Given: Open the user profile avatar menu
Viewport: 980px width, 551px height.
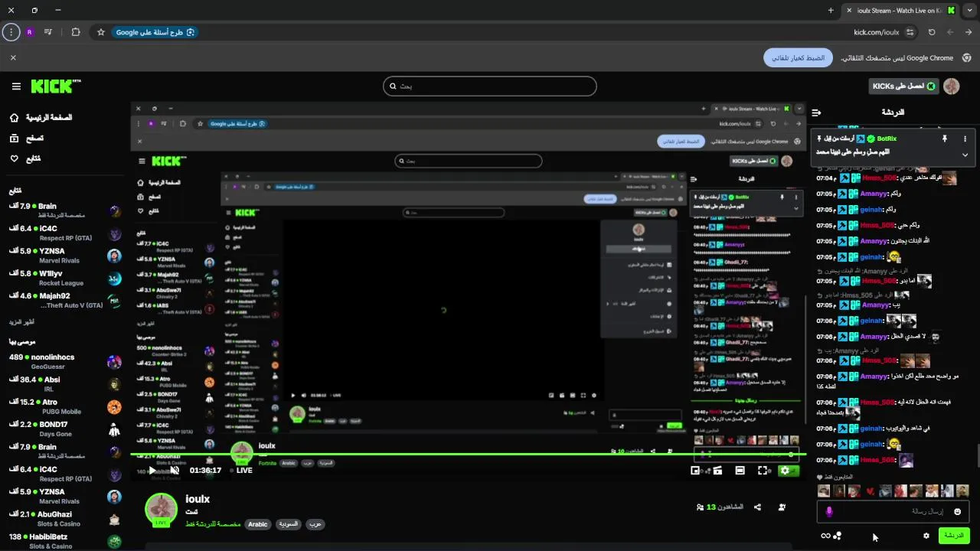Looking at the screenshot, I should pyautogui.click(x=951, y=86).
